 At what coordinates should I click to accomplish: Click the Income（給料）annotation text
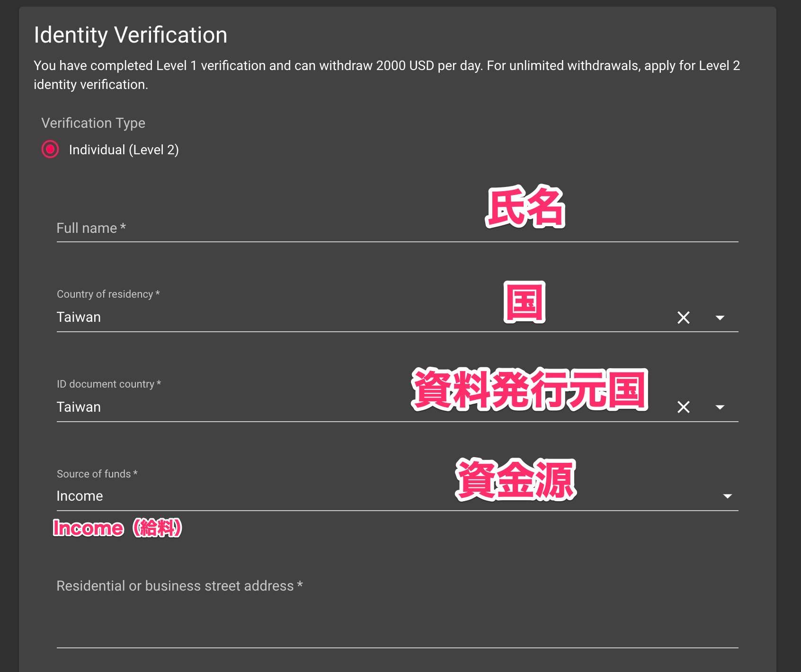(117, 528)
